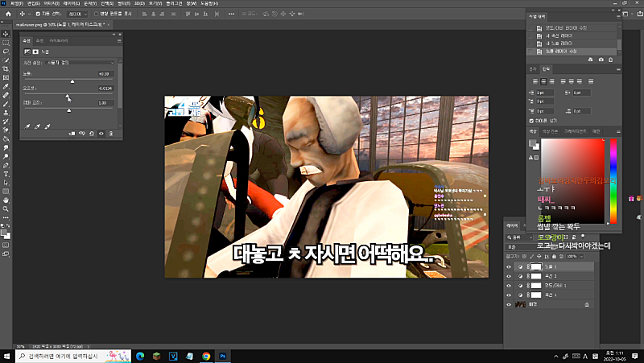Click the reset adjustment button in Properties panel

click(91, 134)
